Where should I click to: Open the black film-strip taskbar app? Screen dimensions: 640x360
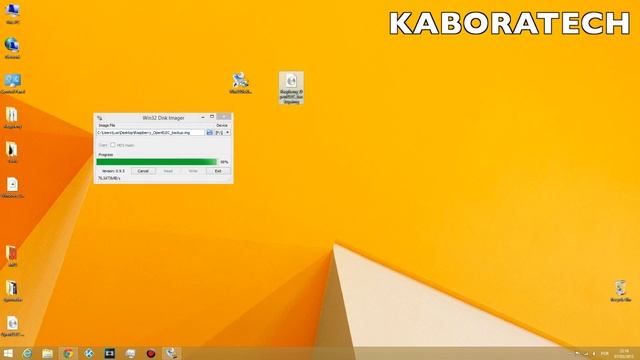[x=109, y=353]
